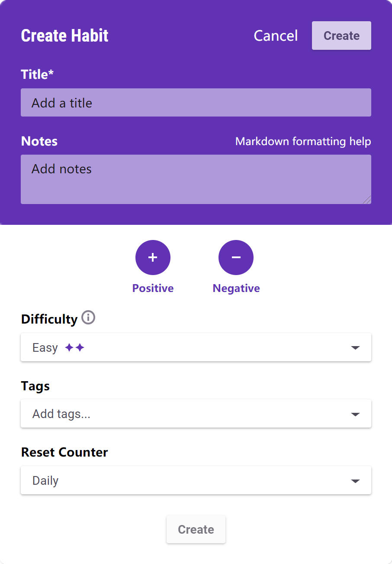
Task: Click the Create Habit heading
Action: pos(65,36)
